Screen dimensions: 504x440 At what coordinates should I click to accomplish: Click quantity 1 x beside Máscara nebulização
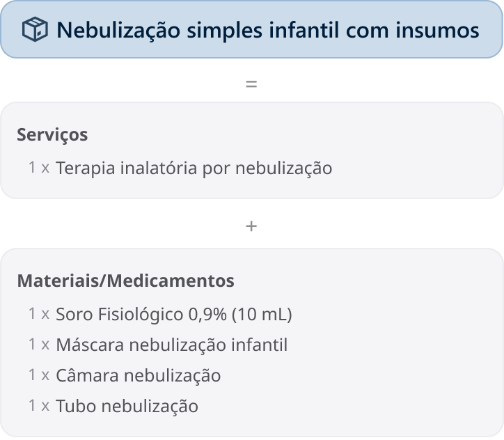[39, 344]
